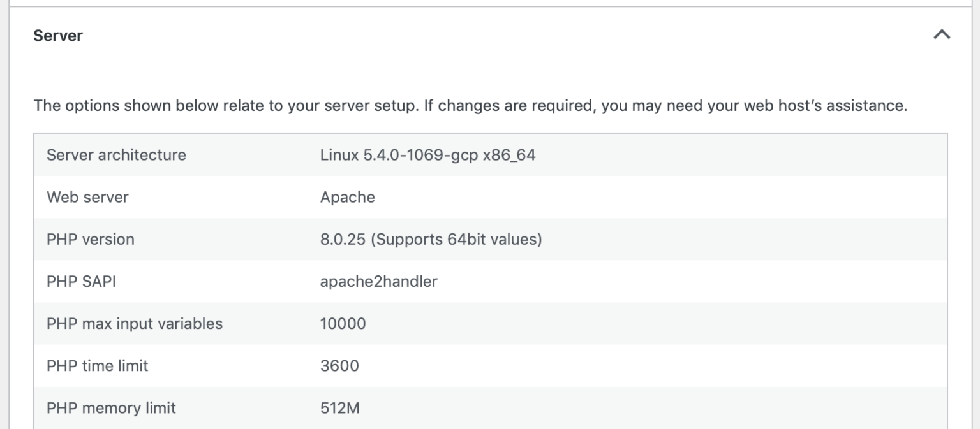Select the 3600 time limit value
Screen dimensions: 980x429
tap(339, 366)
